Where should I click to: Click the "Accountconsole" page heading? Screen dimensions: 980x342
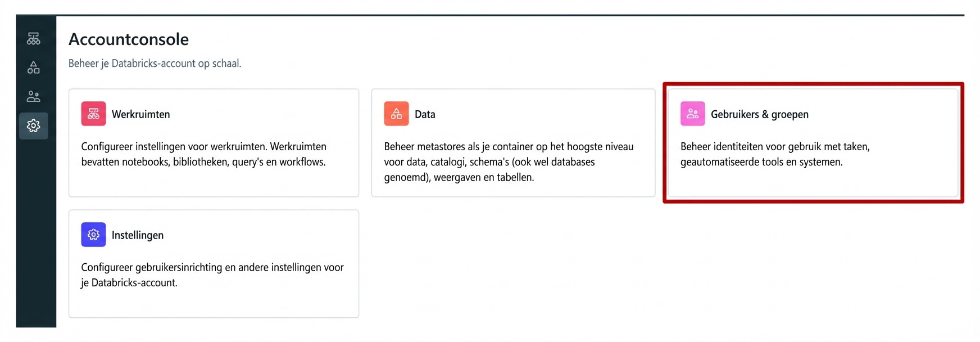(128, 39)
